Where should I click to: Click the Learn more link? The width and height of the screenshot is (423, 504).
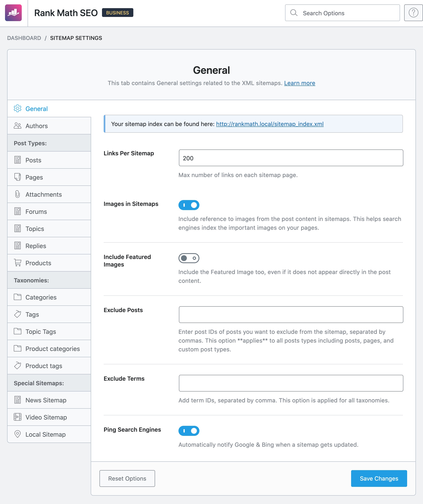(300, 83)
